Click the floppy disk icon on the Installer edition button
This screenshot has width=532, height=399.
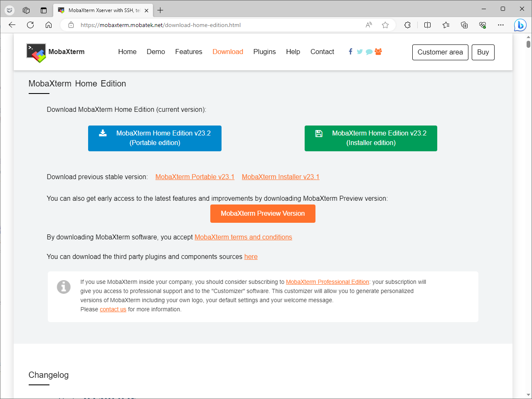tap(319, 133)
